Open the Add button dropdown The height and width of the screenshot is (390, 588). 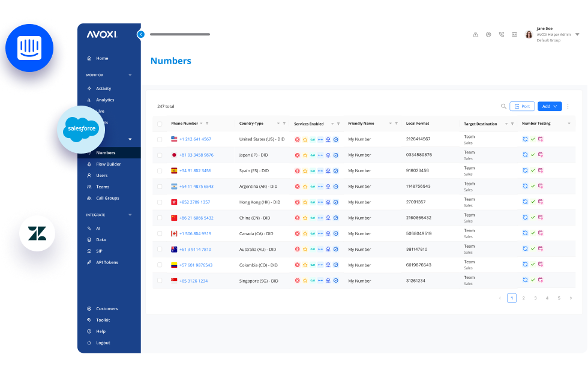pos(549,106)
